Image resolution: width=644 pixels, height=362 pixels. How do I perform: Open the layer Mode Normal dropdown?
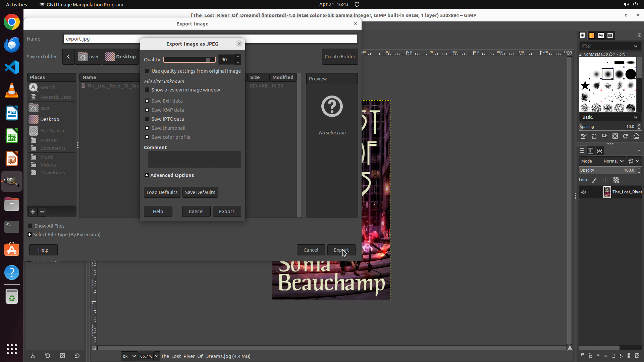point(613,161)
